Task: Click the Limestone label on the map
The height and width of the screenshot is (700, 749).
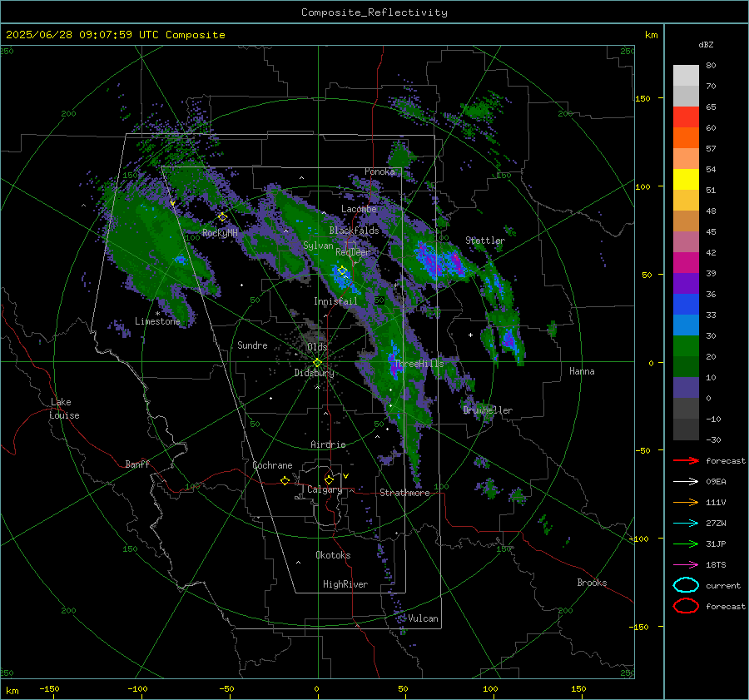Action: point(157,321)
